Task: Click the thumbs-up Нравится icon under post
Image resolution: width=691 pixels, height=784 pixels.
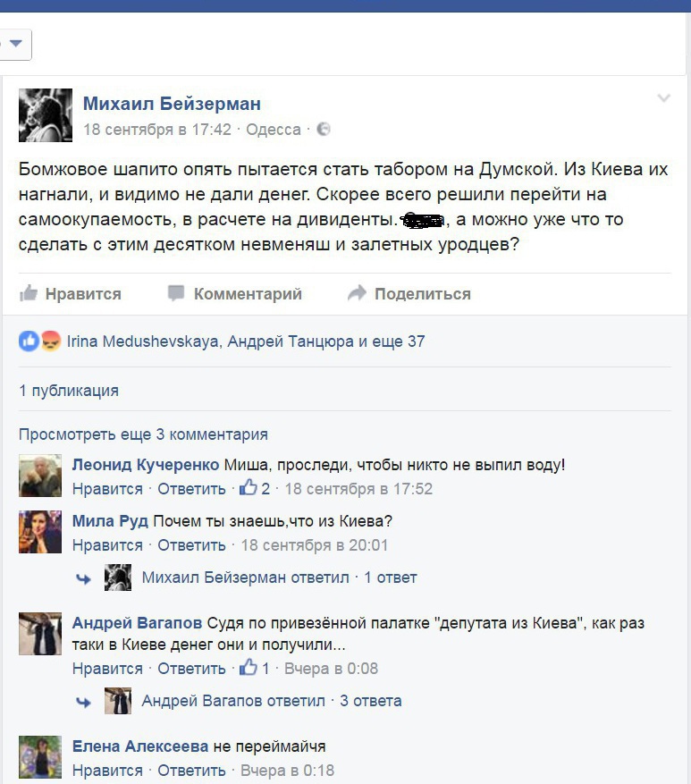Action: pos(29,293)
